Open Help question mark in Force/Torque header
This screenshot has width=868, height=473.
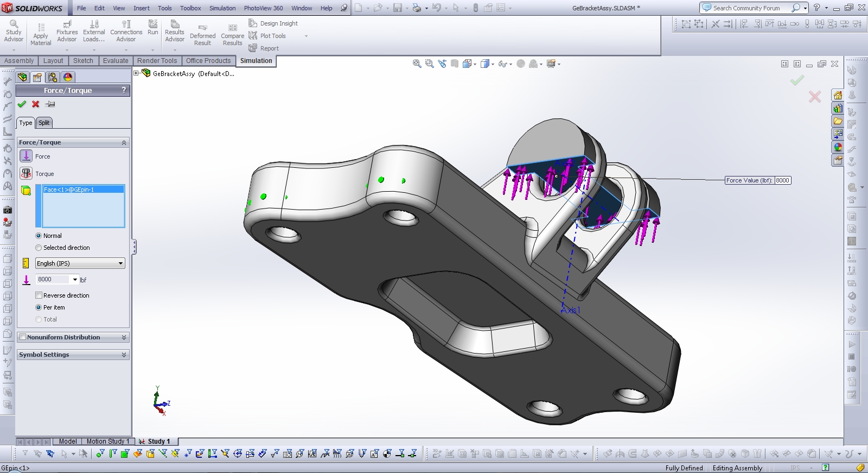[x=124, y=90]
